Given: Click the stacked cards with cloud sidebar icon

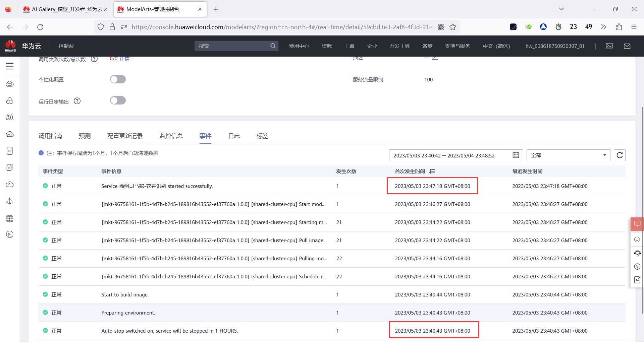Looking at the screenshot, I should (x=10, y=167).
